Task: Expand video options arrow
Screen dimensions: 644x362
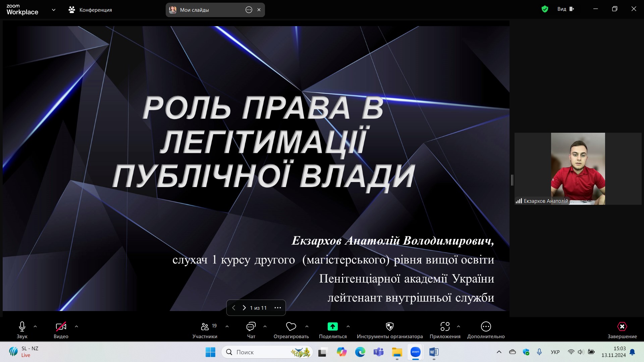Action: coord(76,326)
